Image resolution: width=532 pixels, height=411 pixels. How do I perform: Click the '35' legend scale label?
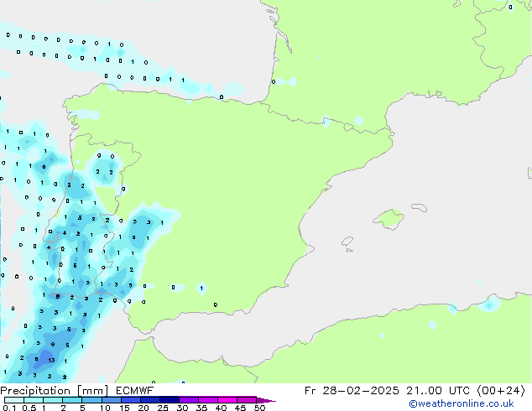click(x=201, y=408)
